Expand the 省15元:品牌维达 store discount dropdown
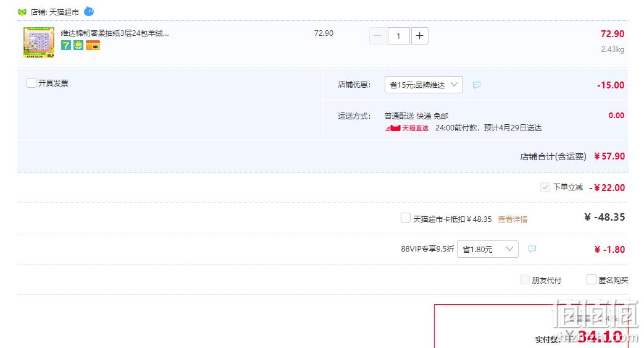This screenshot has height=348, width=644. (424, 85)
